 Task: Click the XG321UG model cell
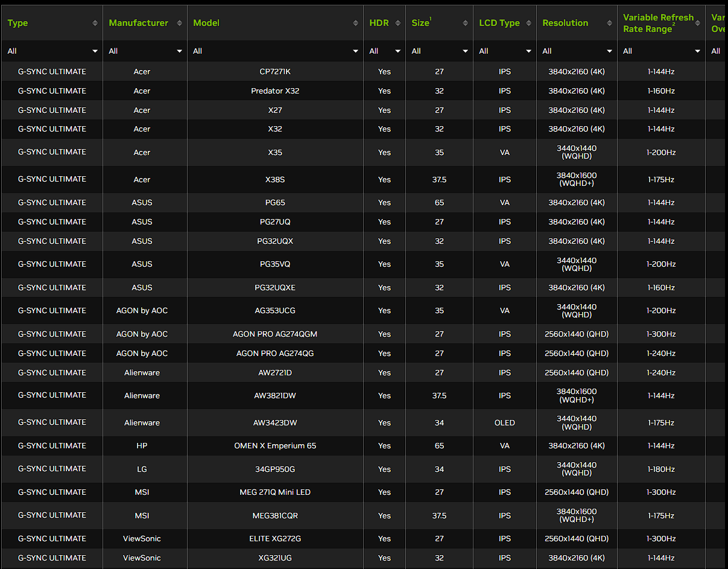tap(276, 558)
